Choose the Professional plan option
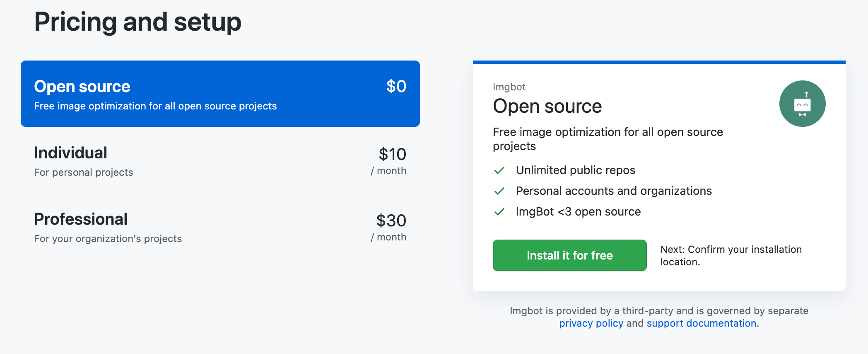868x354 pixels. click(220, 227)
